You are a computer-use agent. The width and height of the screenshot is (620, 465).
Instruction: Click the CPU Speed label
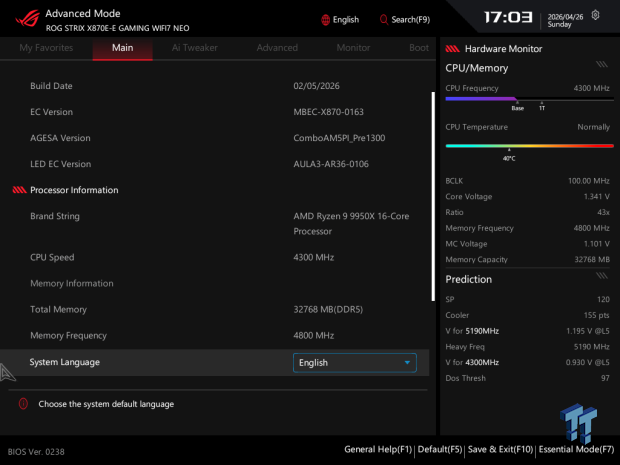pyautogui.click(x=52, y=257)
